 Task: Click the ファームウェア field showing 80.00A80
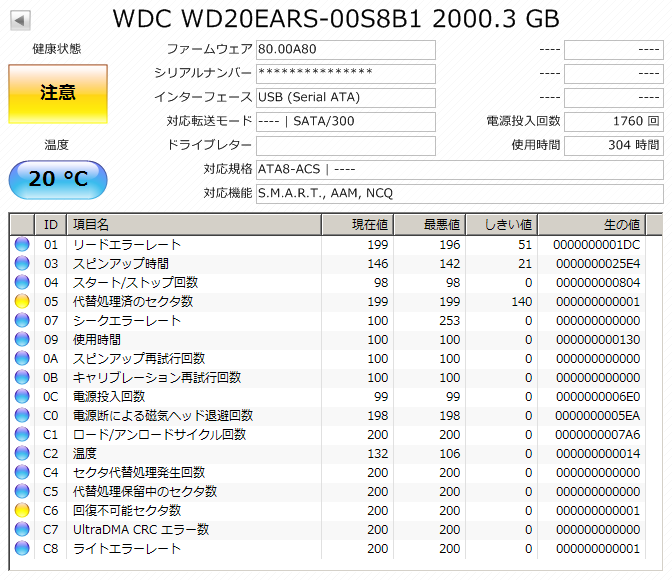click(346, 50)
